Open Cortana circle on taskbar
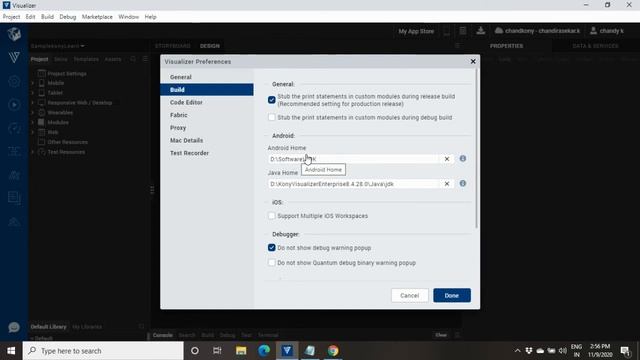 (x=195, y=351)
